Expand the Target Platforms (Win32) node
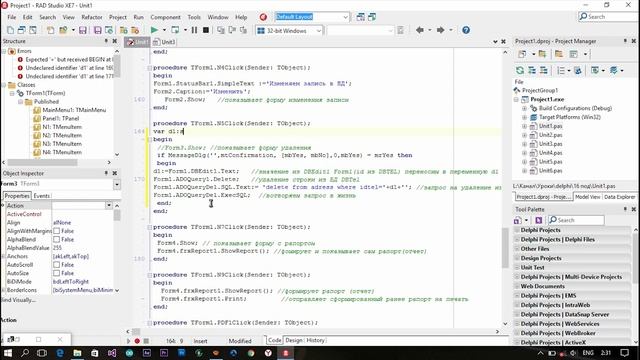Viewport: 640px width, 360px height. tap(524, 118)
